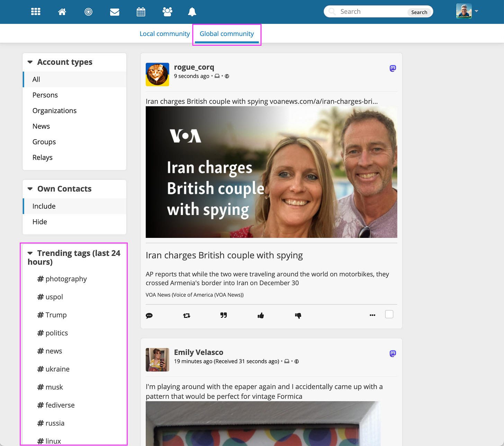Open the news trending tag
Viewport: 504px width, 446px height.
click(x=50, y=351)
